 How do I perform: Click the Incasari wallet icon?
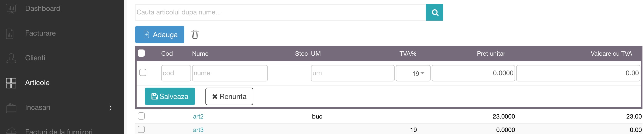[11, 108]
